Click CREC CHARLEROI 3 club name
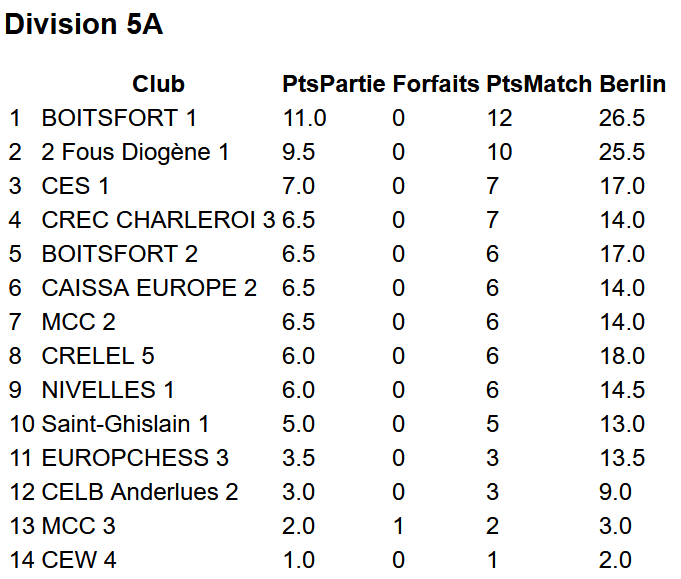This screenshot has width=681, height=579. point(159,220)
